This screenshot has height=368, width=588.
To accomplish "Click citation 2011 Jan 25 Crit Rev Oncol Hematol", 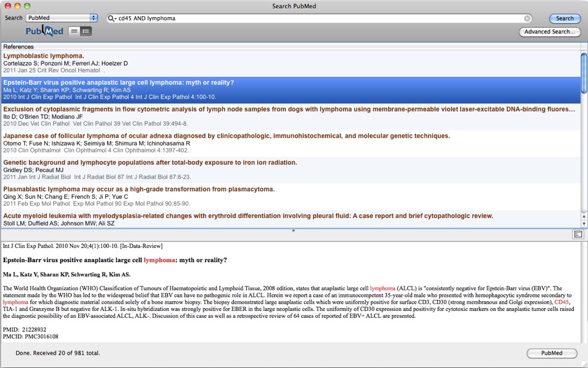I will [x=54, y=71].
